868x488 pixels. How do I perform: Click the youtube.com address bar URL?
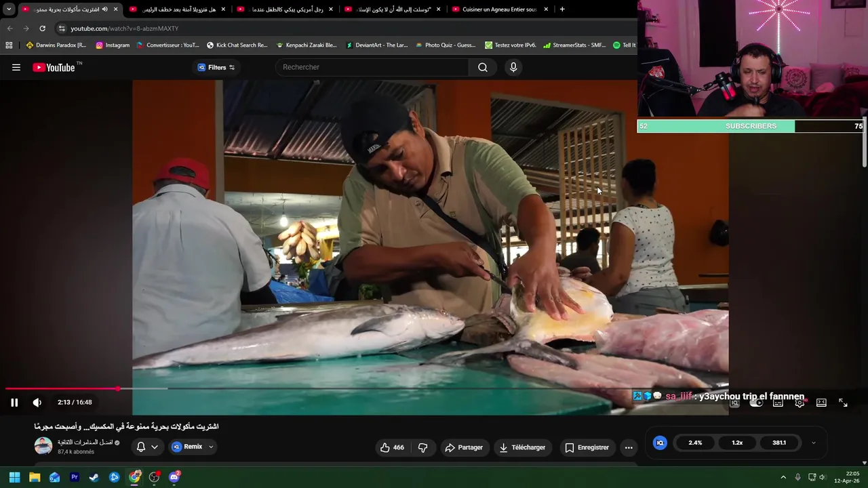tap(125, 28)
